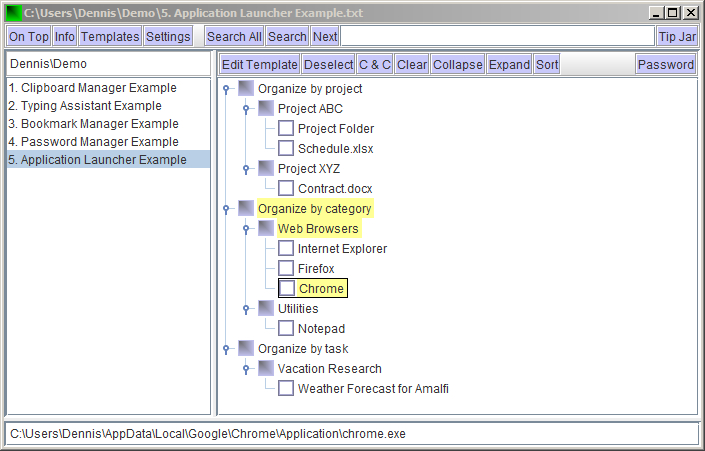The width and height of the screenshot is (705, 451).
Task: Click the chrome.exe path status field
Action: pos(352,434)
